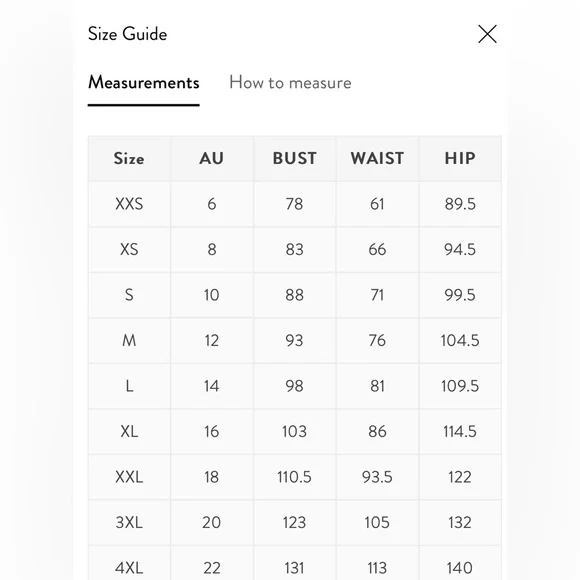
Task: Select the 3XL size row label
Action: [129, 523]
